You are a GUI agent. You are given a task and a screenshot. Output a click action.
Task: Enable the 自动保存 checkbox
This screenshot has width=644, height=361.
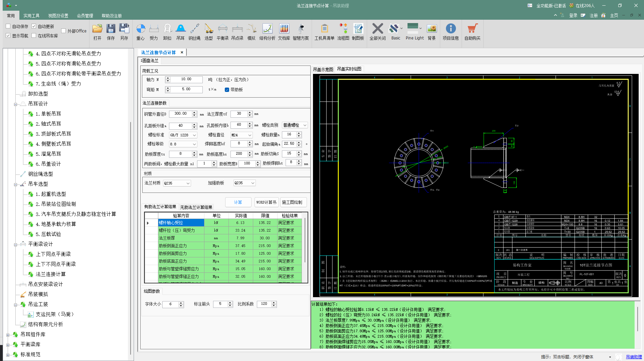8,26
